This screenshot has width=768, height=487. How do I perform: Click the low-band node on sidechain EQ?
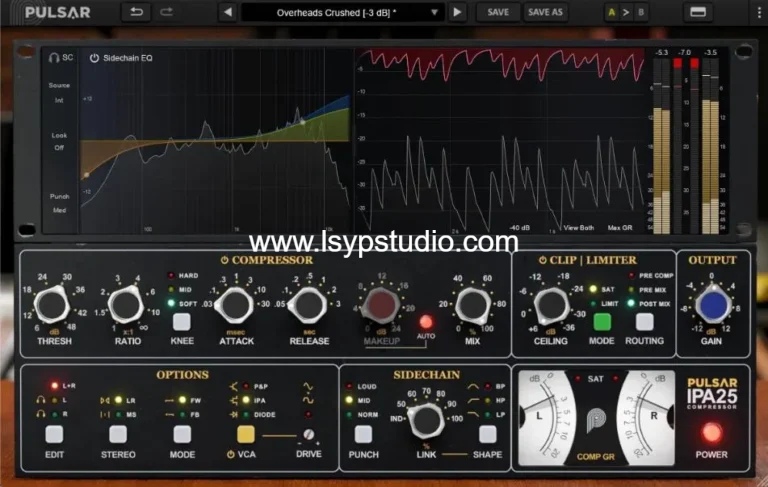(x=87, y=175)
